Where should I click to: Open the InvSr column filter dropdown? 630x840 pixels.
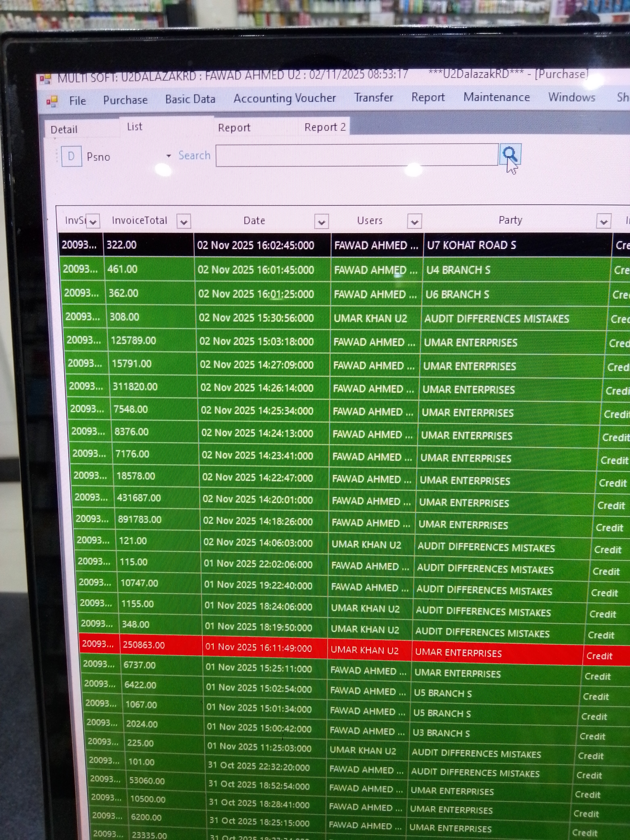tap(93, 221)
